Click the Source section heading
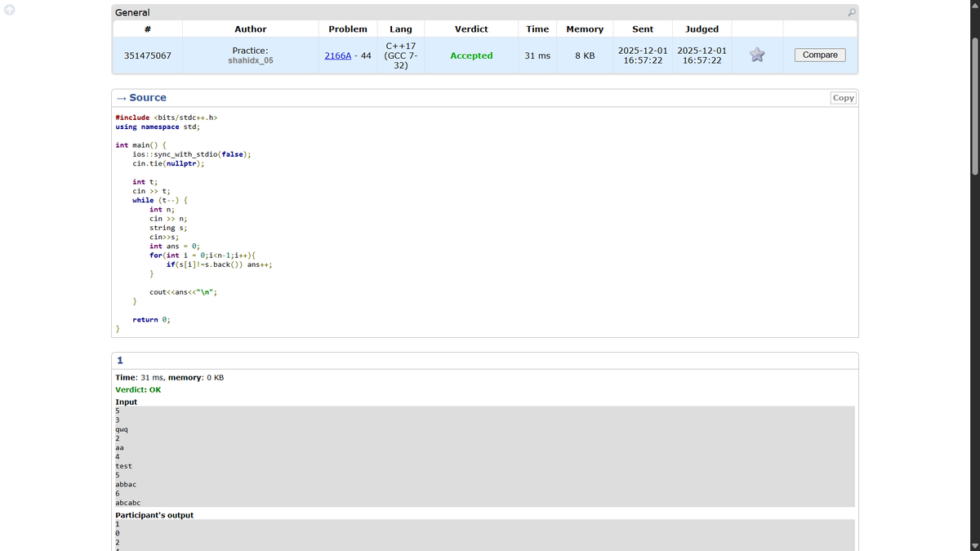The height and width of the screenshot is (551, 980). [x=148, y=97]
